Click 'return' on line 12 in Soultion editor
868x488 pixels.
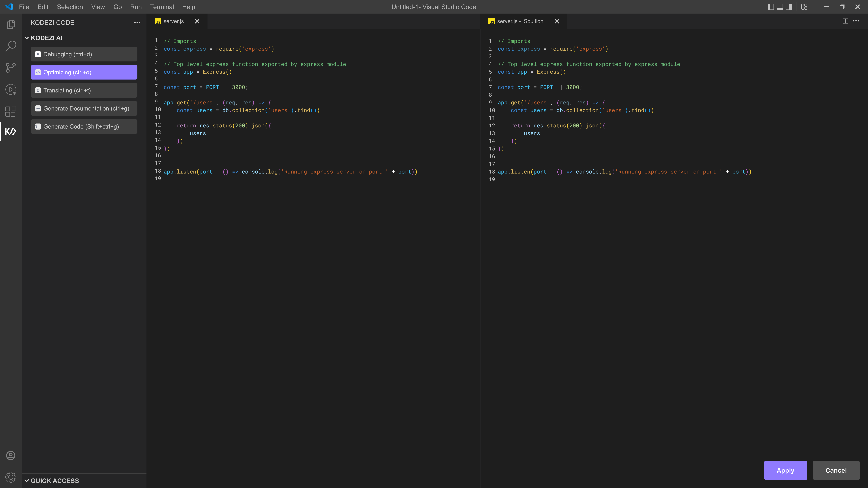pyautogui.click(x=521, y=126)
